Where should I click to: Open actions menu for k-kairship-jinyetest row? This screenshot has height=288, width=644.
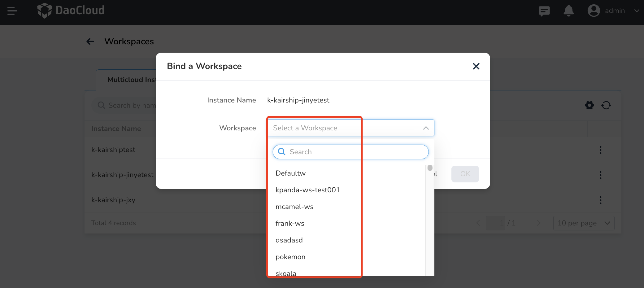(601, 175)
